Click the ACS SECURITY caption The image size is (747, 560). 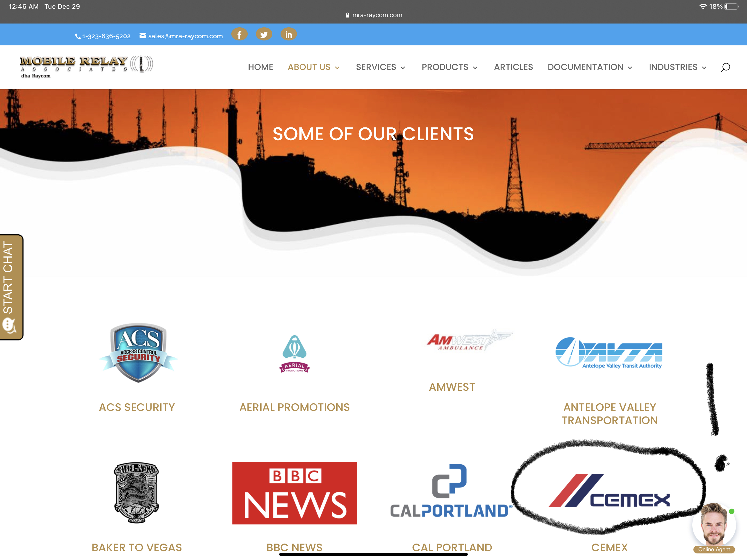(x=137, y=407)
